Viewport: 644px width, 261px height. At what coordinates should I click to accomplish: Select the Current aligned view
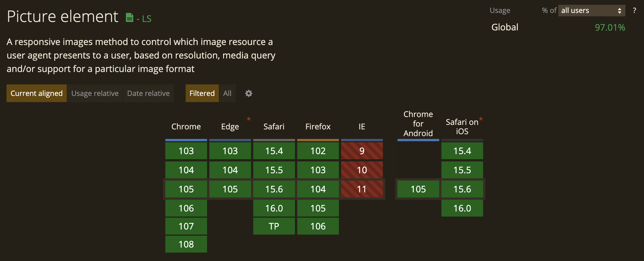pos(37,93)
